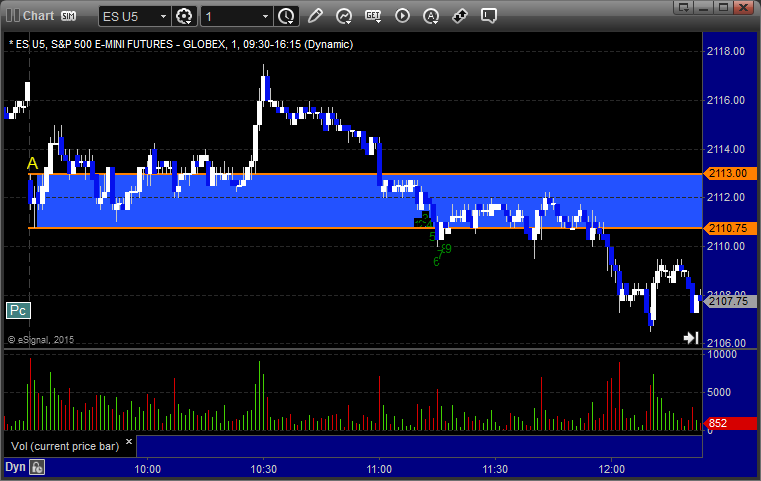Click the 12:00 time axis label
761x481 pixels.
pyautogui.click(x=612, y=469)
